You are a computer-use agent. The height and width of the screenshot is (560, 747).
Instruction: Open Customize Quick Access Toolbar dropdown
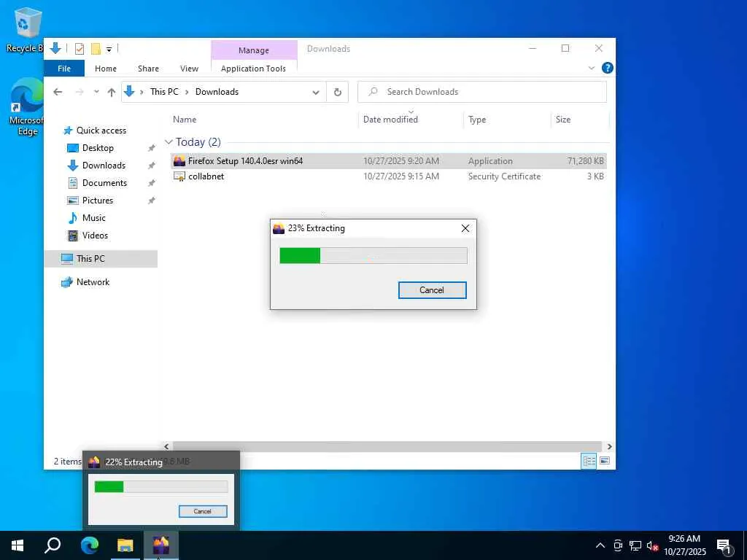click(109, 49)
